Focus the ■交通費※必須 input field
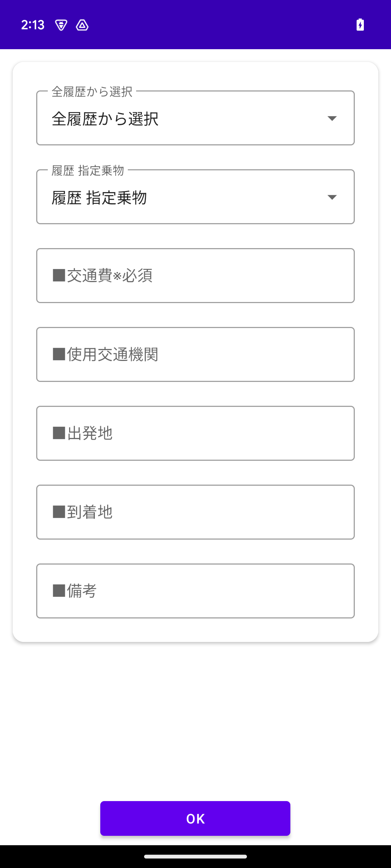 [195, 276]
